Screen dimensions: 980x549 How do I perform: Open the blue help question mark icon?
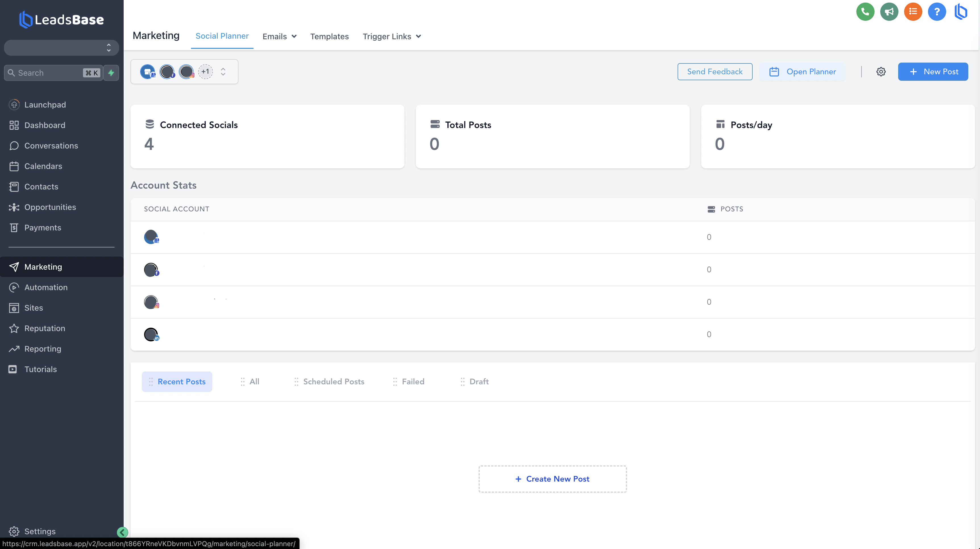pyautogui.click(x=937, y=11)
